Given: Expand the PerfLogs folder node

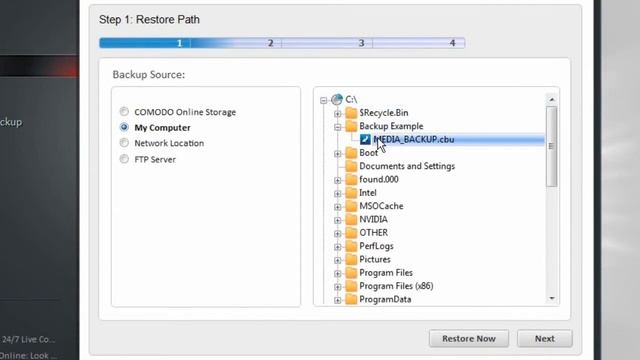Looking at the screenshot, I should click(x=338, y=247).
